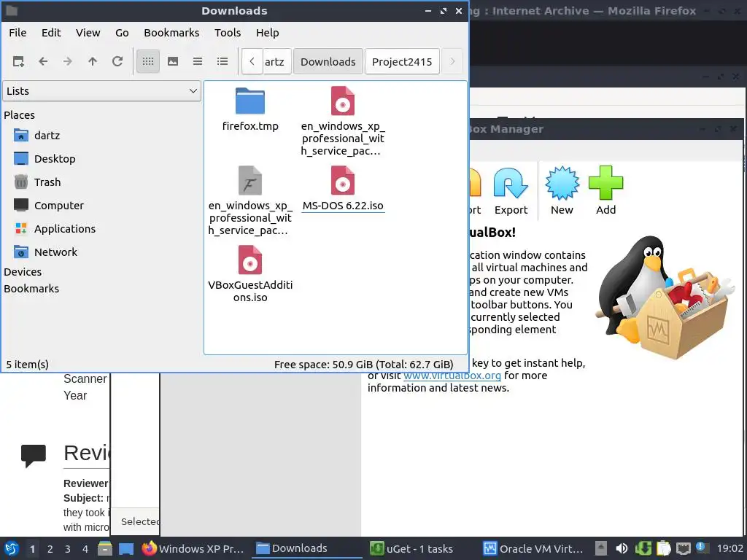Open clipboard manager tray icon

pos(663,548)
